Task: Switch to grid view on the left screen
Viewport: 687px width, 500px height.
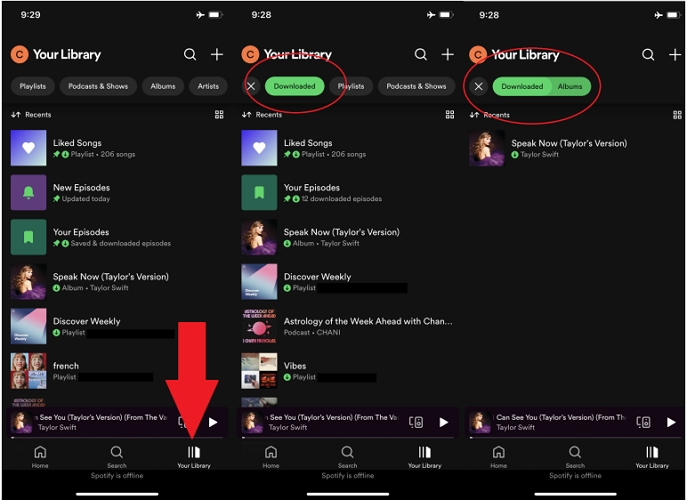Action: (x=219, y=114)
